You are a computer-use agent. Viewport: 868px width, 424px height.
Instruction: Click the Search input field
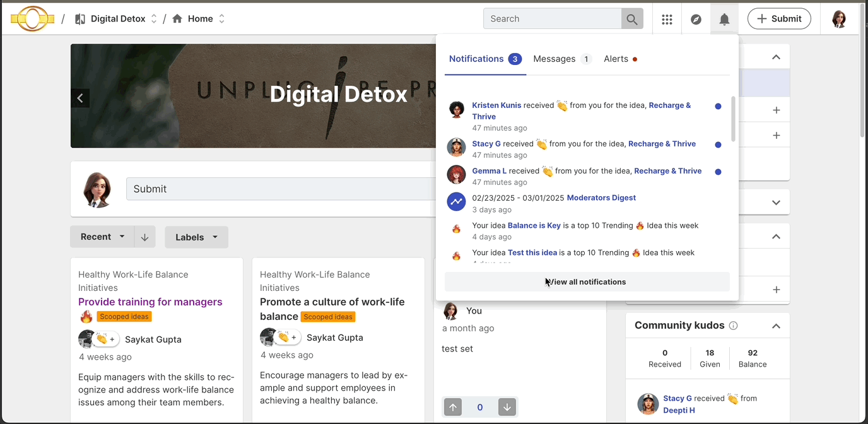[553, 19]
